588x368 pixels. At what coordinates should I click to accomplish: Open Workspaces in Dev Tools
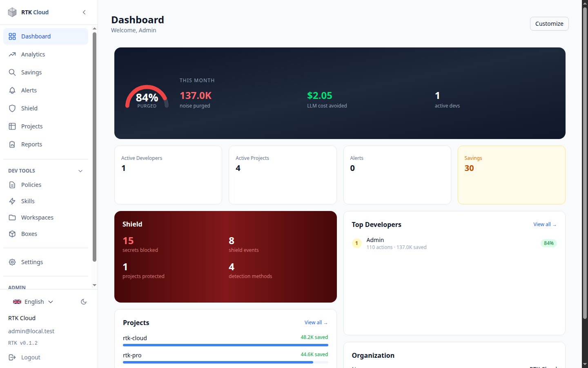click(x=46, y=218)
